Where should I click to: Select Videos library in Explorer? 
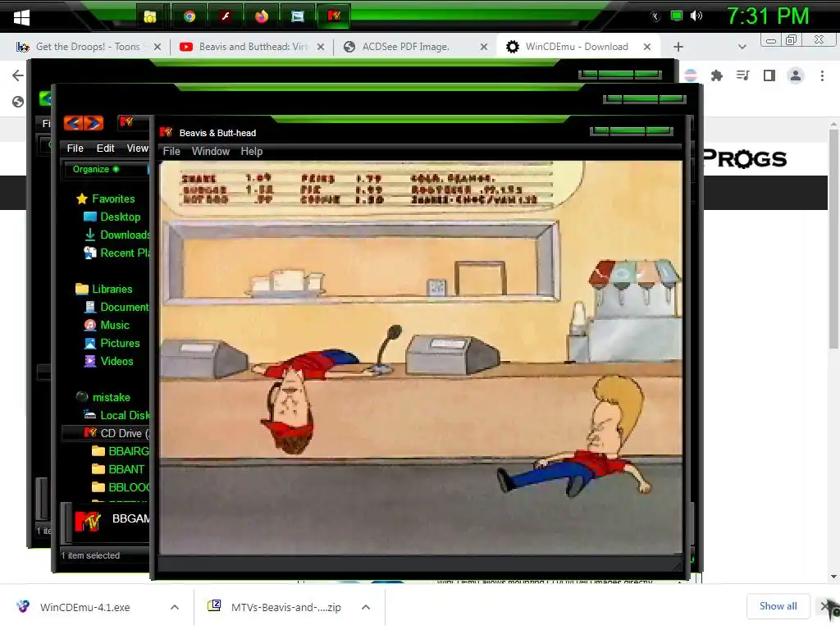pos(116,362)
